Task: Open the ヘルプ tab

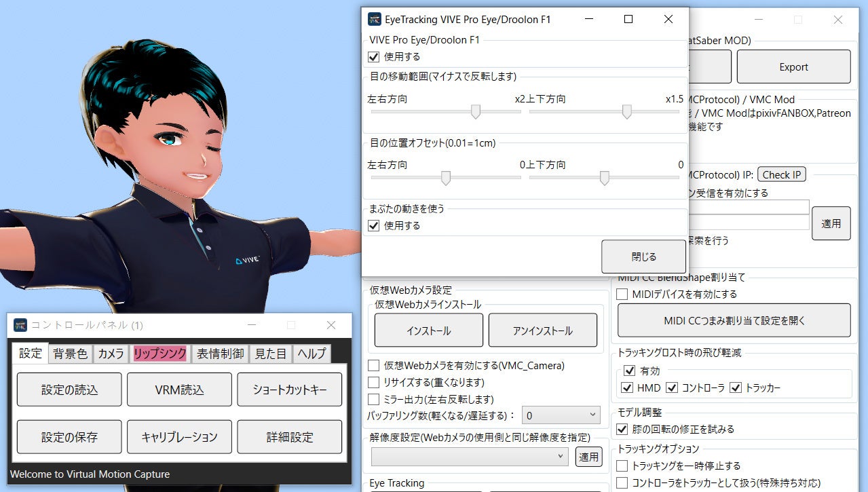Action: coord(312,354)
